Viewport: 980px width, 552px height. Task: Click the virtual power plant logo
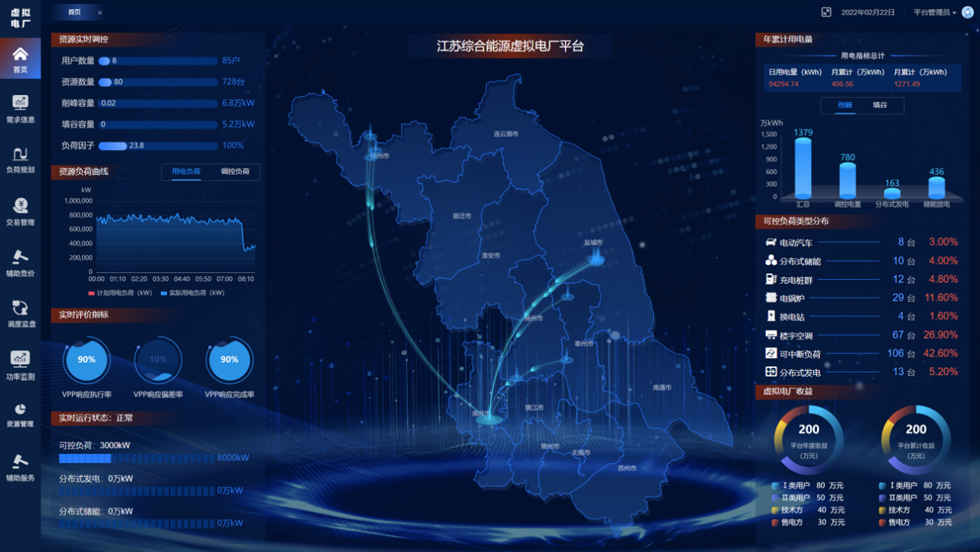pos(20,19)
